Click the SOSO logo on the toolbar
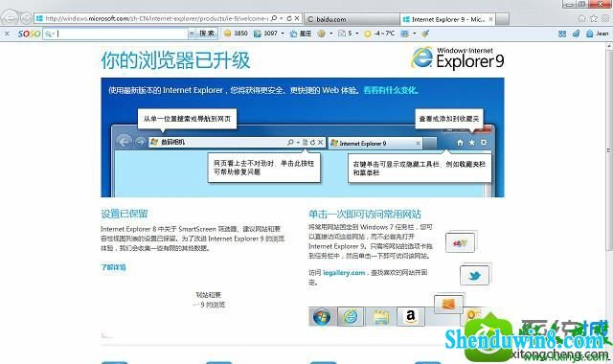Viewport: 613px width, 364px height. click(29, 34)
